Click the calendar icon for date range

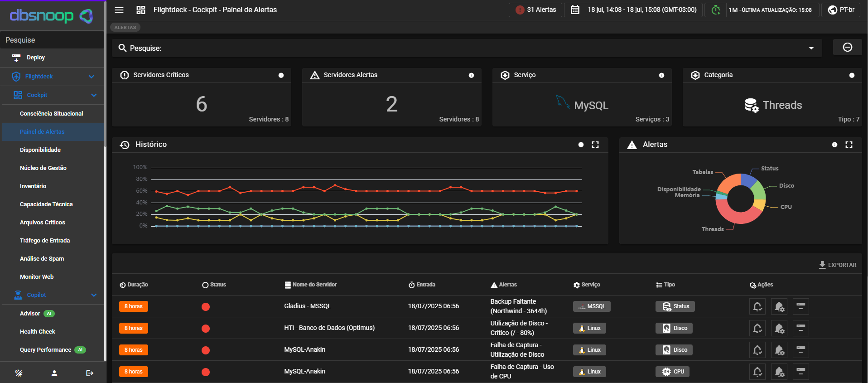575,10
